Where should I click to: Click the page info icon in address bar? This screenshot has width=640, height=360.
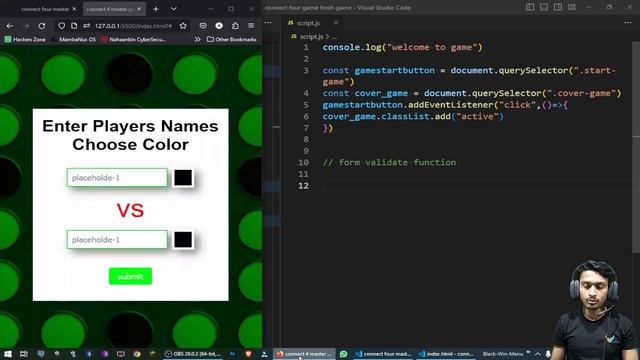click(74, 26)
